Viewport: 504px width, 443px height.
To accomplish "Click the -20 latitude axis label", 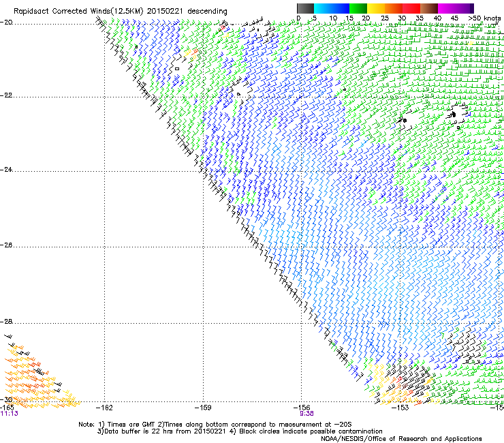I will 6,22.
